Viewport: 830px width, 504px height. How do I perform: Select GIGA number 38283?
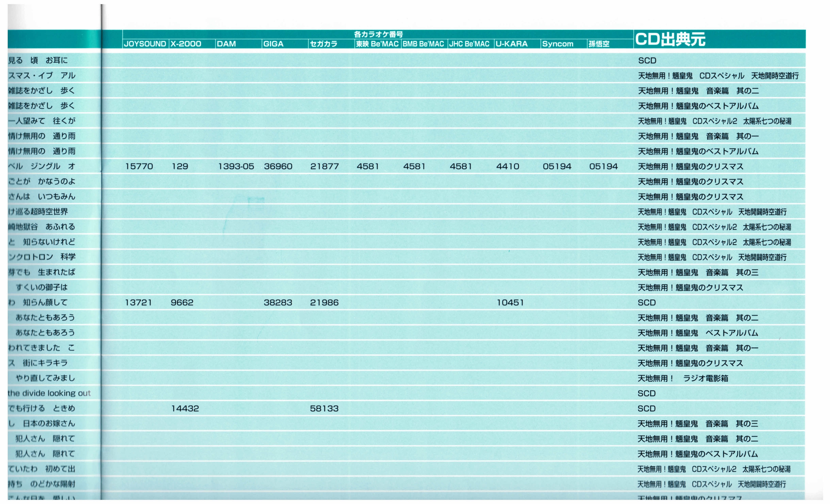pyautogui.click(x=278, y=303)
